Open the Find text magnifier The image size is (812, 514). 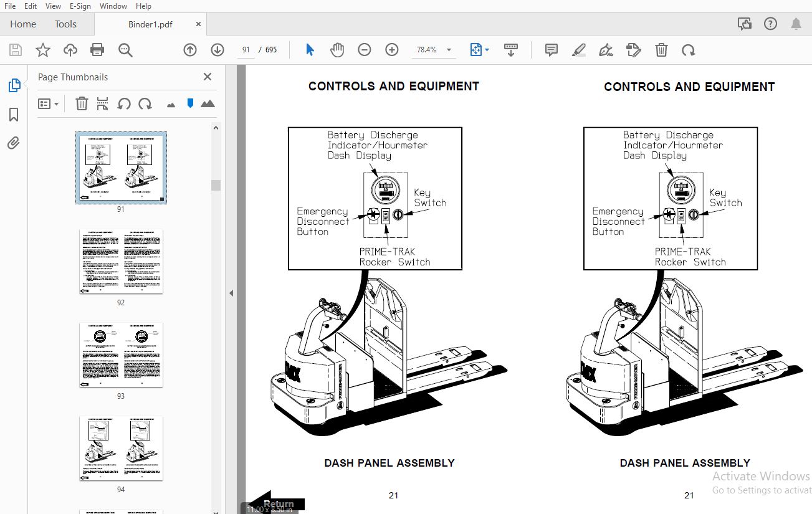125,50
